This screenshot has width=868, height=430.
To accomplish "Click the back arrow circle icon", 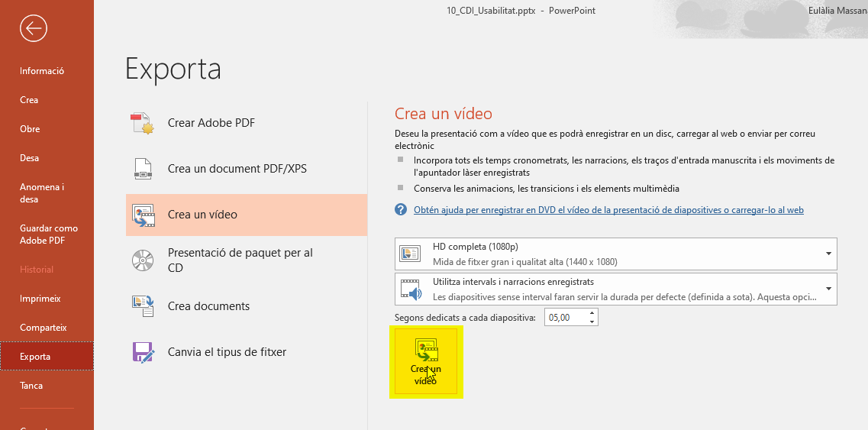I will tap(34, 29).
